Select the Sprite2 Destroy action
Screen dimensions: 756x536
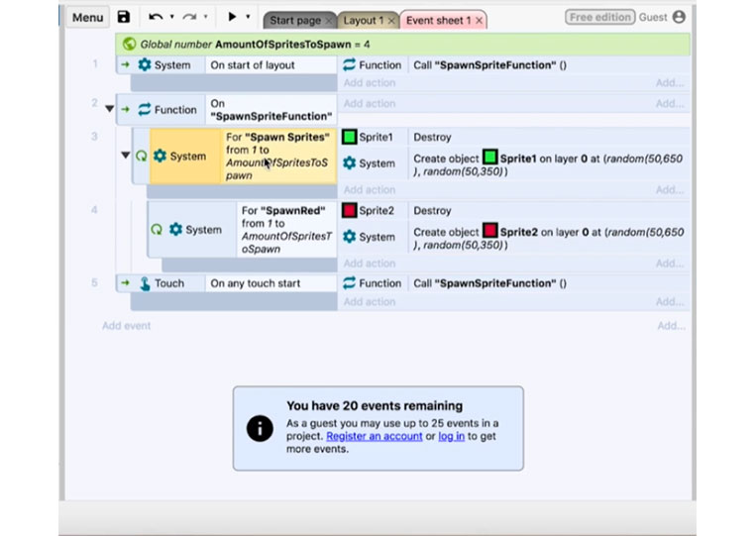[x=549, y=211]
